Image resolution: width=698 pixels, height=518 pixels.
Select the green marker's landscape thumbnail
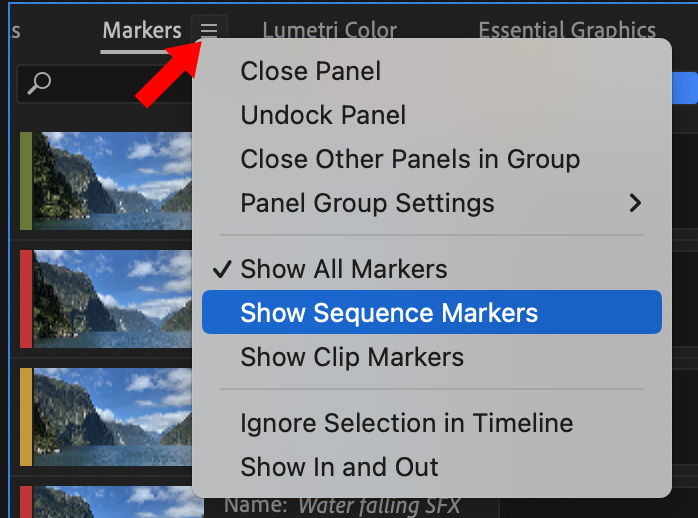tap(112, 181)
